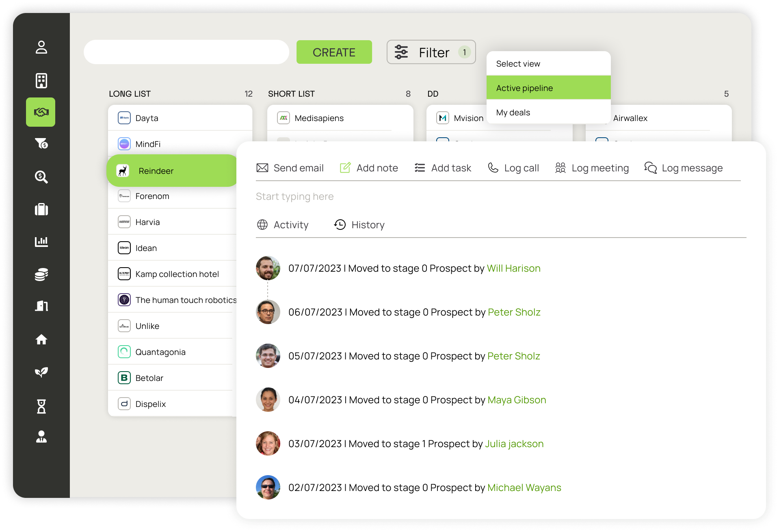Click the dollar search magnifier icon

tap(41, 177)
